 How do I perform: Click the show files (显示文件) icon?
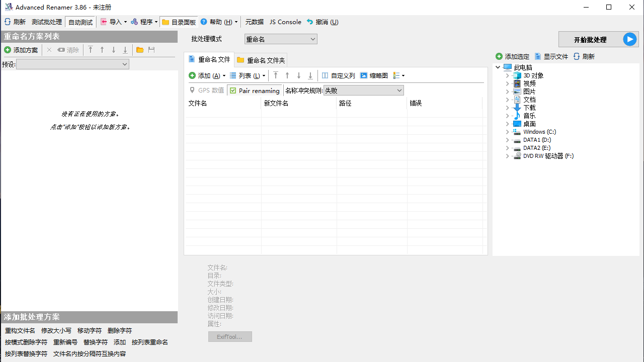click(x=538, y=56)
